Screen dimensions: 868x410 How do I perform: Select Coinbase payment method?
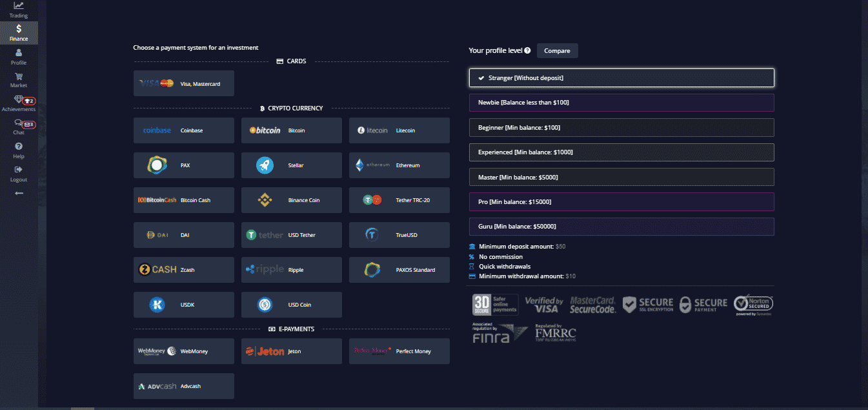pyautogui.click(x=184, y=130)
